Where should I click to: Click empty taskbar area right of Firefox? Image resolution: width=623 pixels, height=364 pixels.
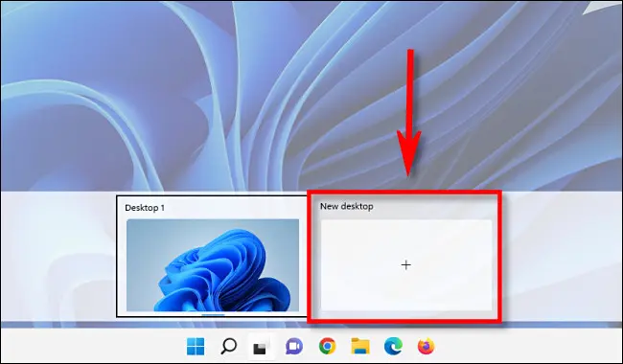528,346
